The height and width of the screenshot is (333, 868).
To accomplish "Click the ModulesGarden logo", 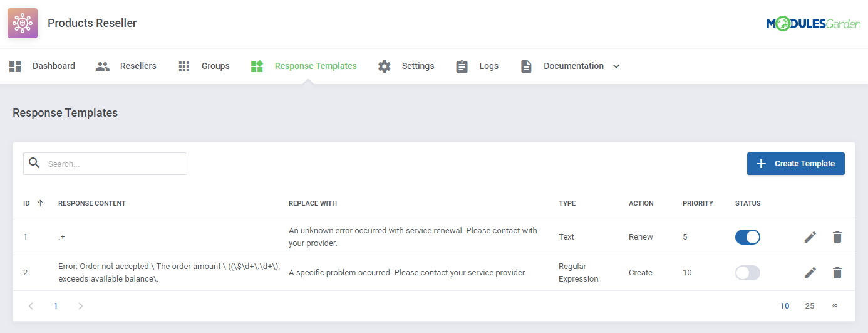I will pos(813,24).
